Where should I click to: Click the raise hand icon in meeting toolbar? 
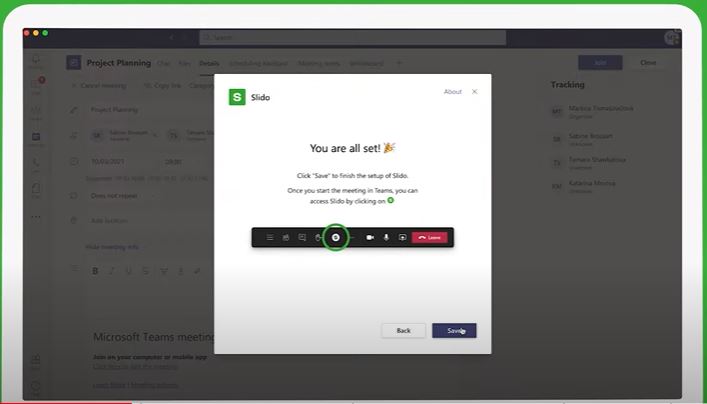[x=318, y=237]
